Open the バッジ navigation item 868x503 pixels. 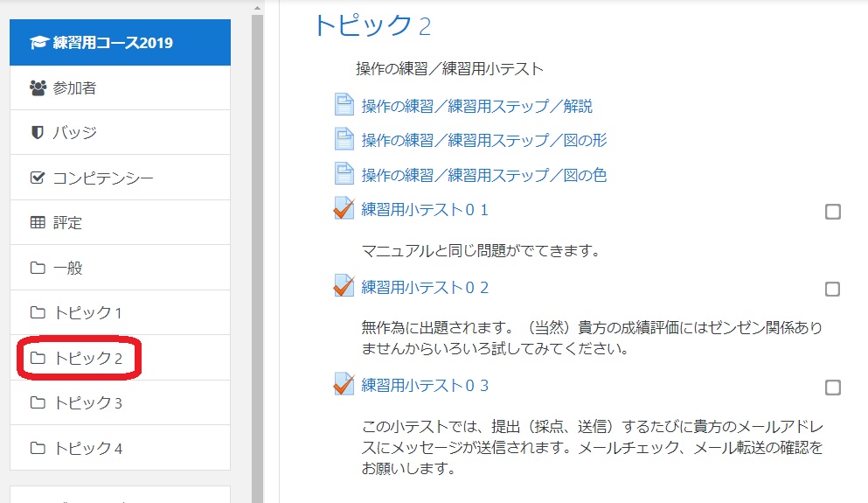click(x=120, y=132)
